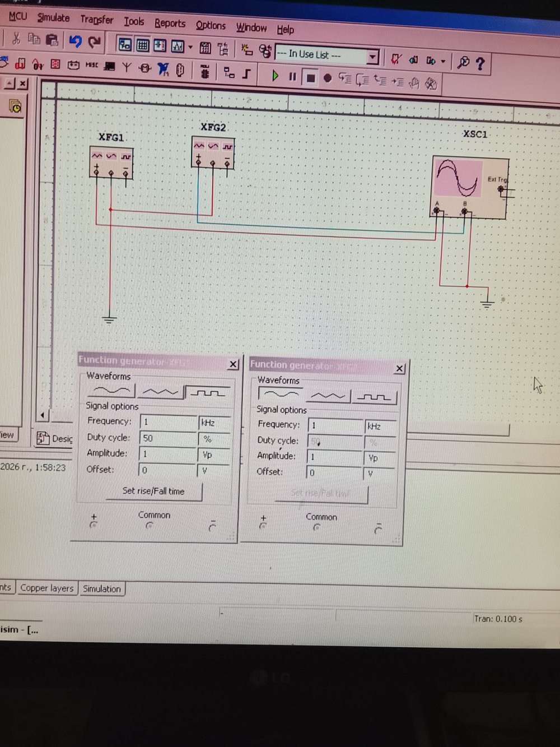
Task: Switch to the Copper layers tab
Action: pyautogui.click(x=46, y=588)
